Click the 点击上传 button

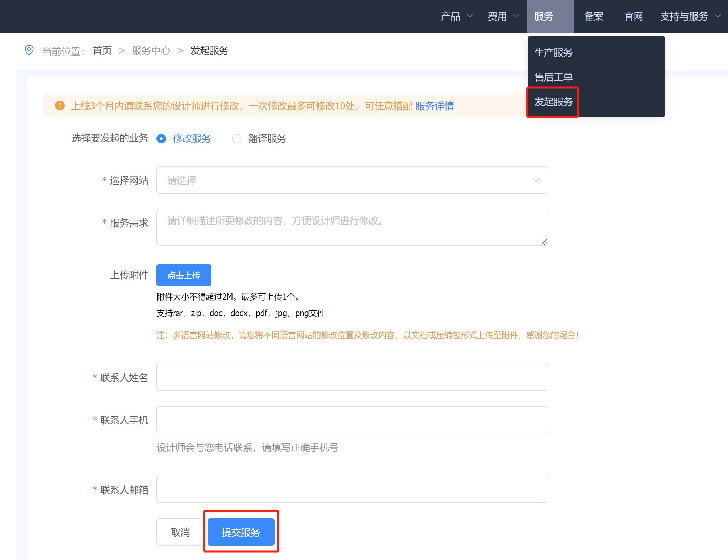(x=184, y=275)
